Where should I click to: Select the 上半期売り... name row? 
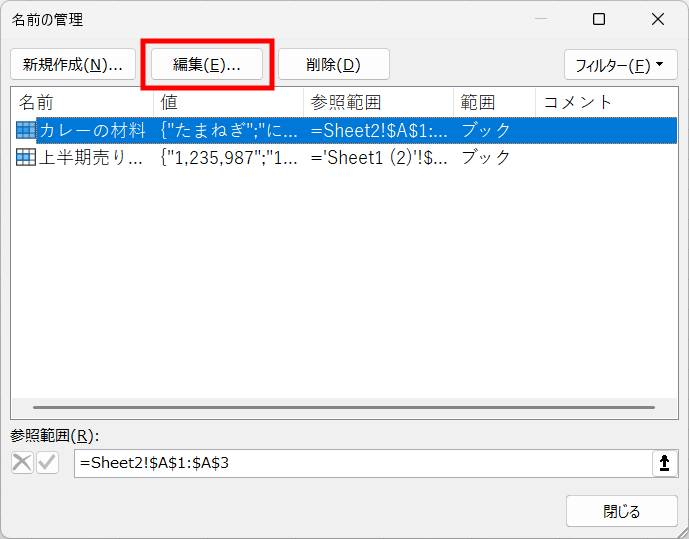(344, 157)
